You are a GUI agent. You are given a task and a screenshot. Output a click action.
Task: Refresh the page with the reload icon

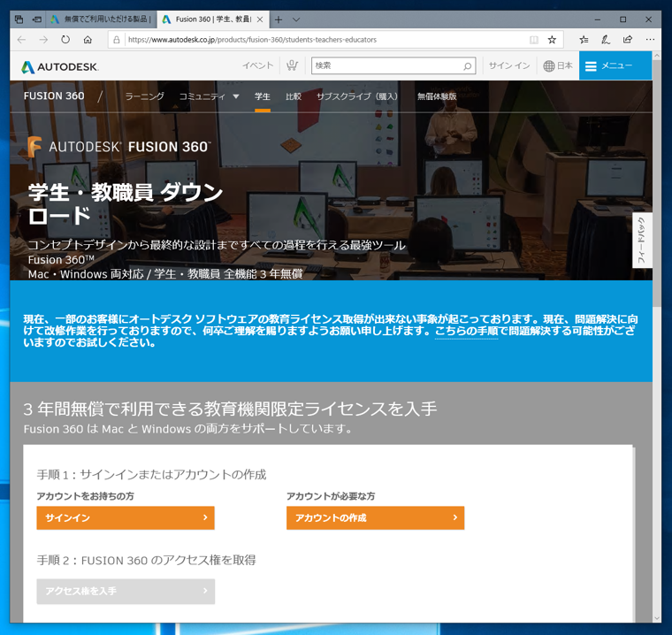pyautogui.click(x=65, y=40)
